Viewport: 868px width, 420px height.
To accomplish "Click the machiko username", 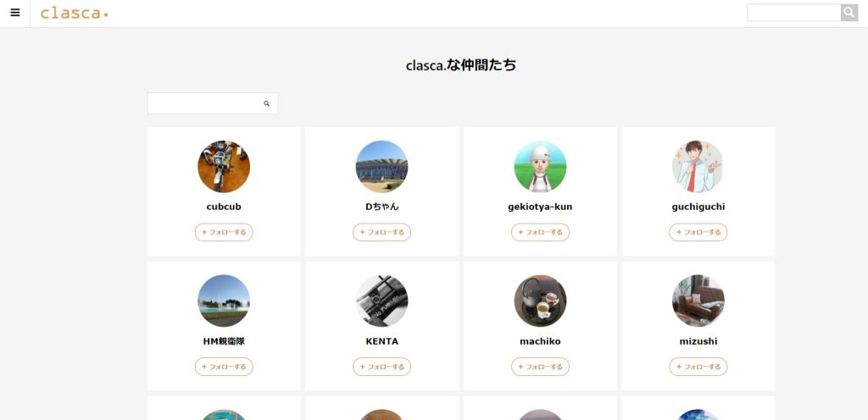I will [540, 341].
